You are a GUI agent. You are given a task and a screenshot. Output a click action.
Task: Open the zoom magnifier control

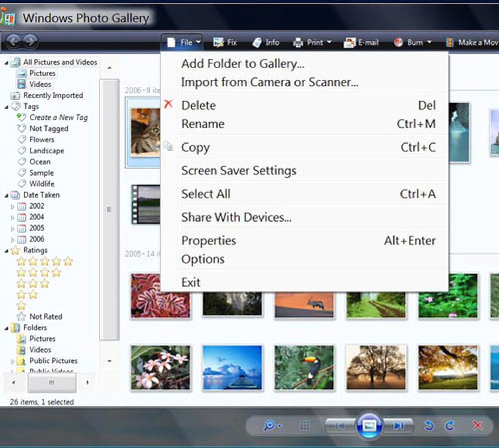tap(269, 426)
